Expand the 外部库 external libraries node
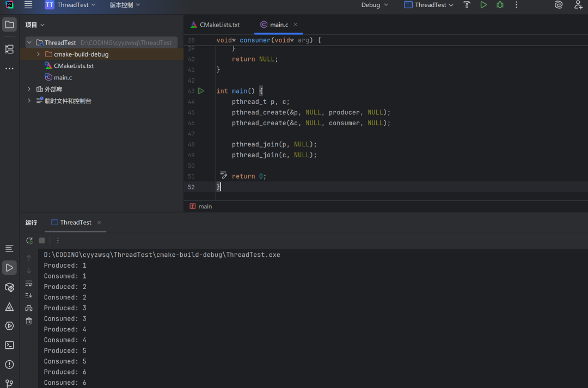 [x=29, y=89]
